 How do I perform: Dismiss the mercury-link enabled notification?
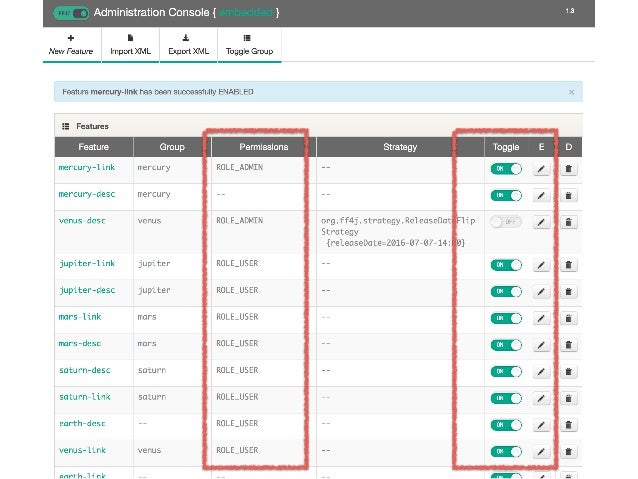coord(571,92)
